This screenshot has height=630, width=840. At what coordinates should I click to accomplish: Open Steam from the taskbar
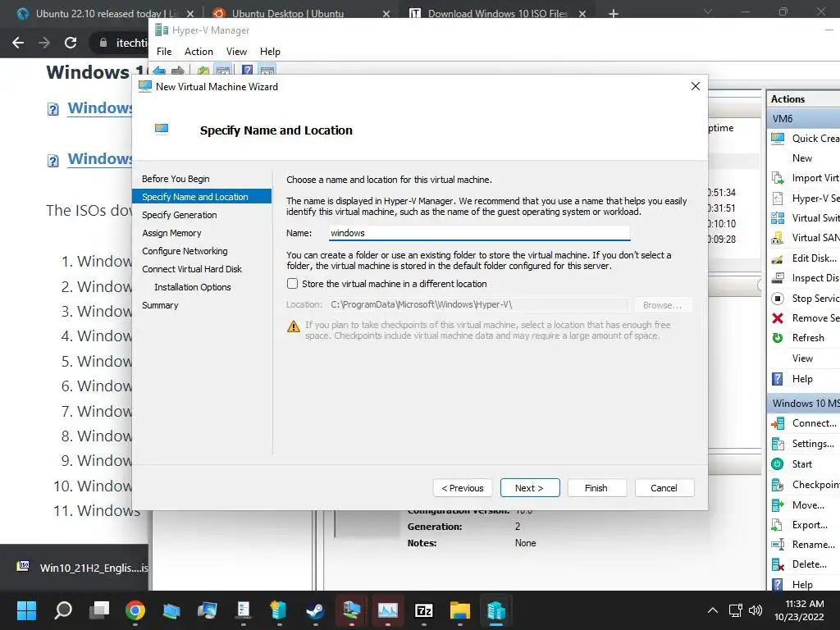(x=315, y=610)
